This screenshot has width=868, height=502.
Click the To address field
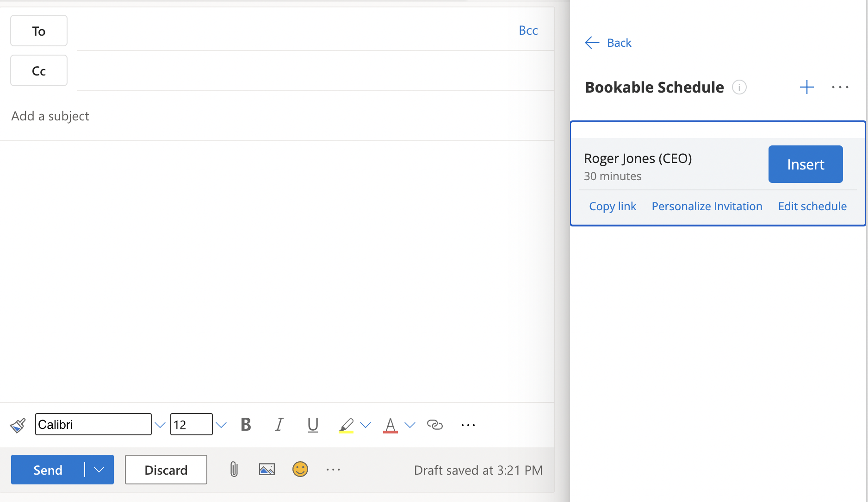[x=296, y=31]
